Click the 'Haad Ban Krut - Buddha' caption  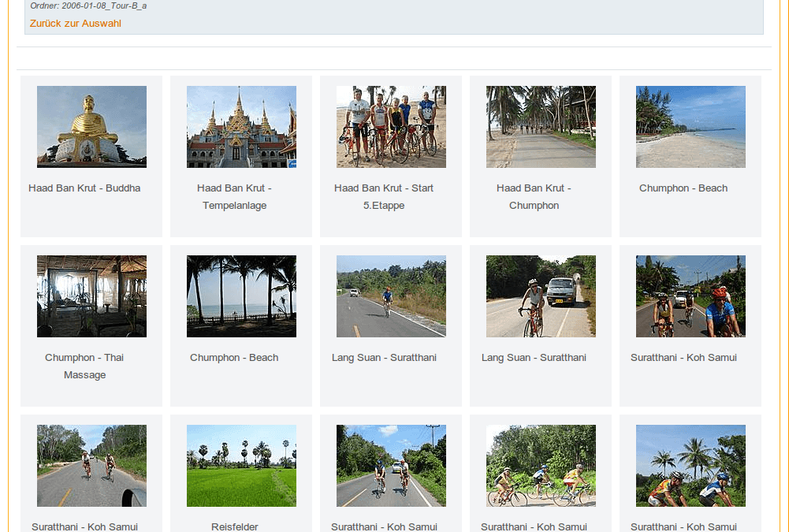[84, 188]
